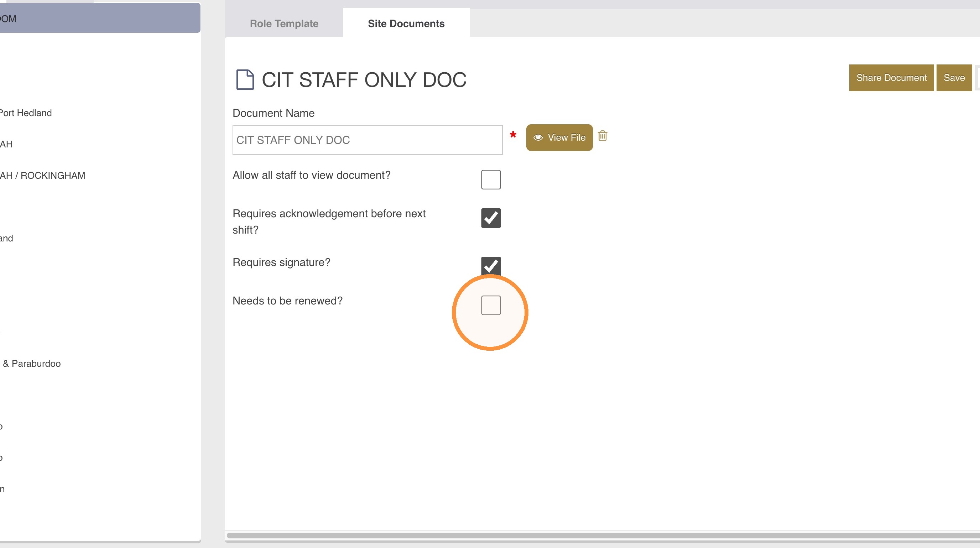The width and height of the screenshot is (980, 548).
Task: Save the document settings
Action: click(954, 78)
